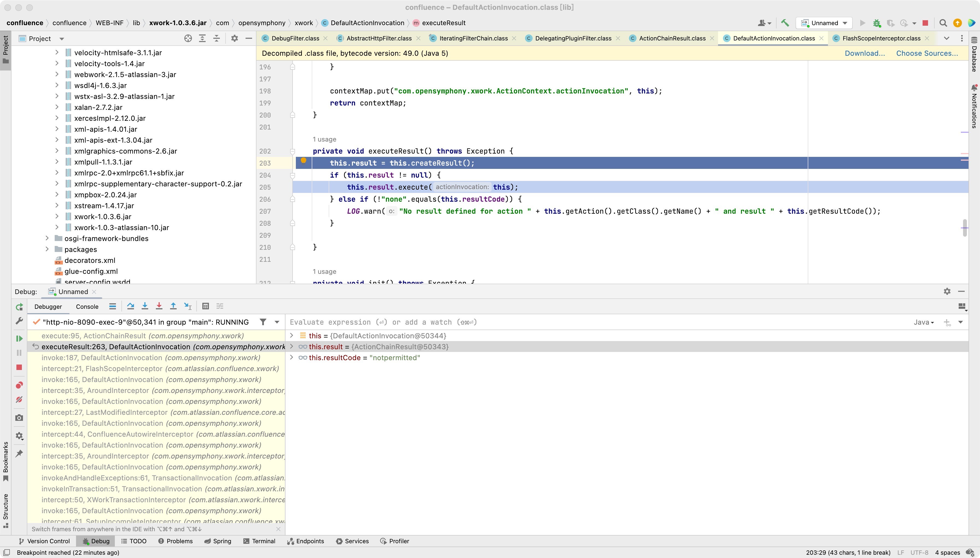This screenshot has height=558, width=980.
Task: Click the Choose Sources... link
Action: 927,53
